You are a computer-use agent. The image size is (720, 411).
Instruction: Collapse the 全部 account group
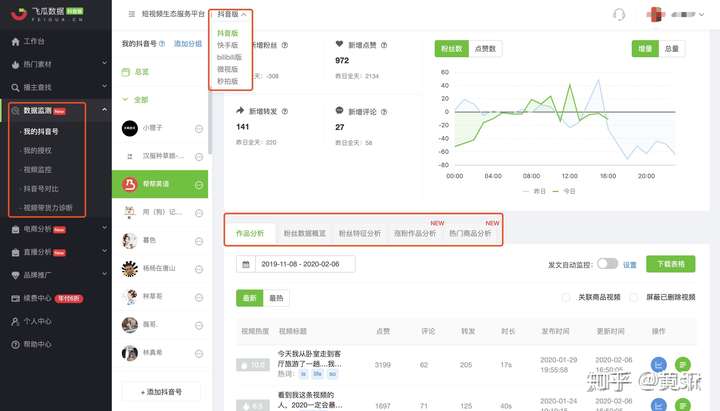(x=125, y=99)
